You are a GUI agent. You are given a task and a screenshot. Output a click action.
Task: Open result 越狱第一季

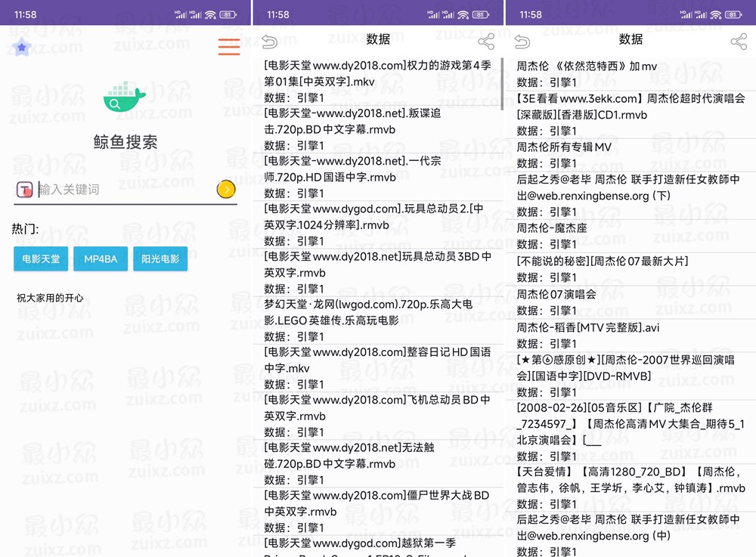click(377, 546)
